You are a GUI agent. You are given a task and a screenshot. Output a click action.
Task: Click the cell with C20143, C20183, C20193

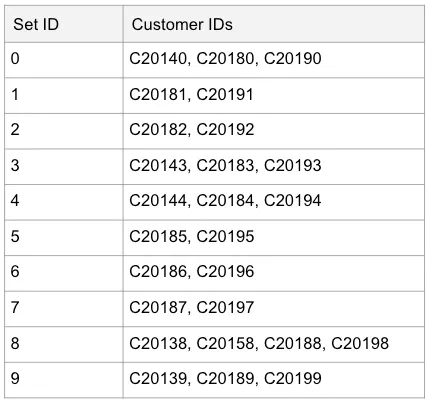pos(274,167)
